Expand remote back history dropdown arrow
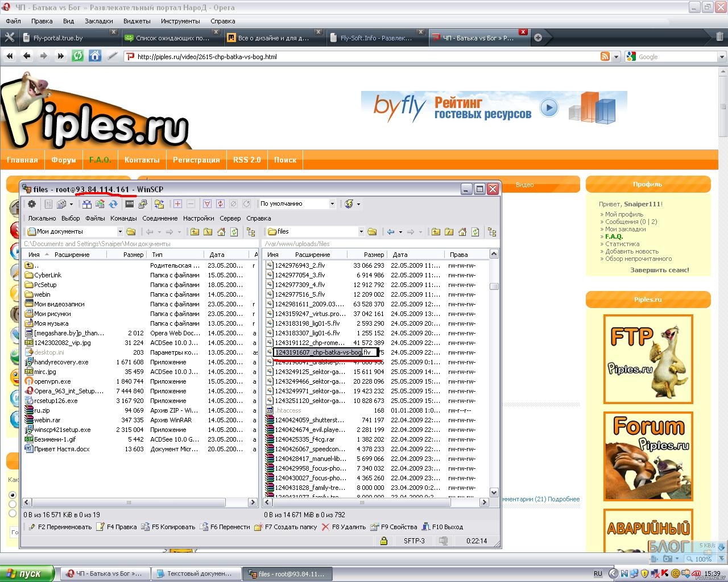 [x=400, y=232]
